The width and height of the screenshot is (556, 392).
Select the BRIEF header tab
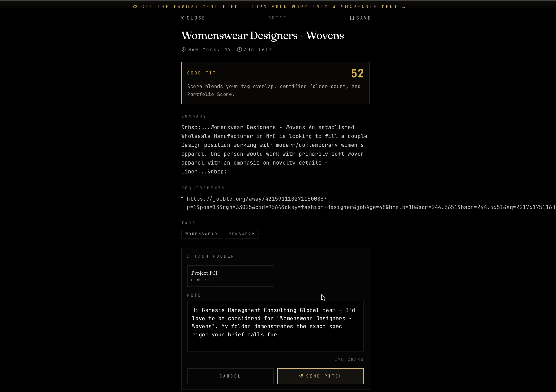tap(277, 18)
